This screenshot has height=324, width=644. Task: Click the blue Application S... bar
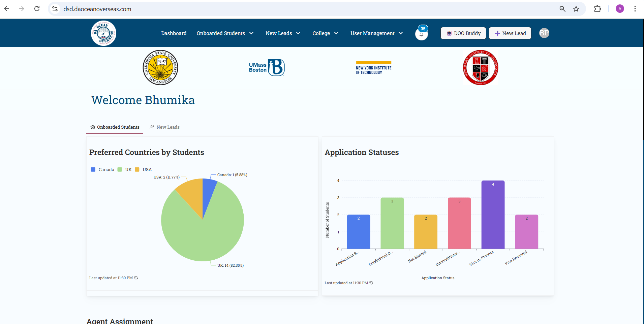[359, 232]
